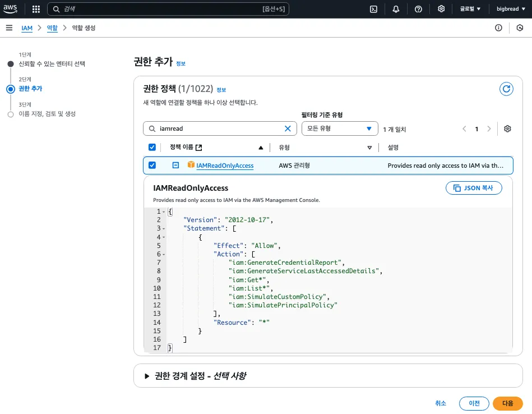Open the notifications bell
This screenshot has height=414, width=532.
(x=396, y=9)
